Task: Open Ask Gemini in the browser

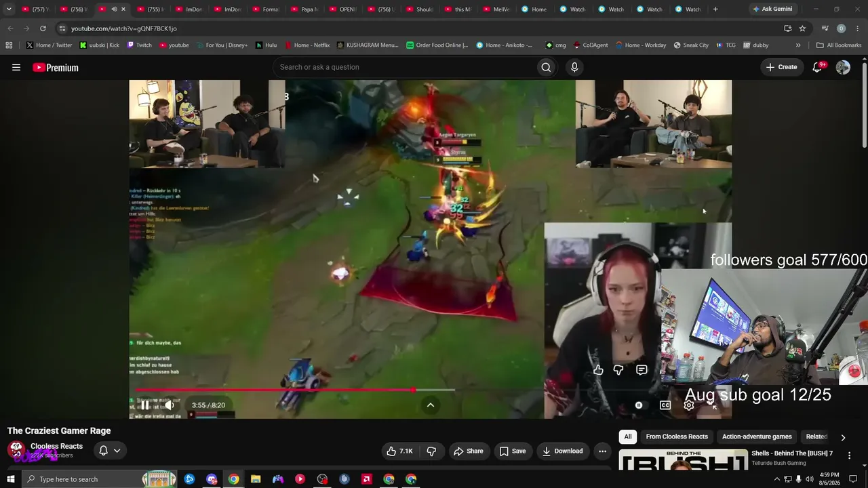Action: coord(772,9)
